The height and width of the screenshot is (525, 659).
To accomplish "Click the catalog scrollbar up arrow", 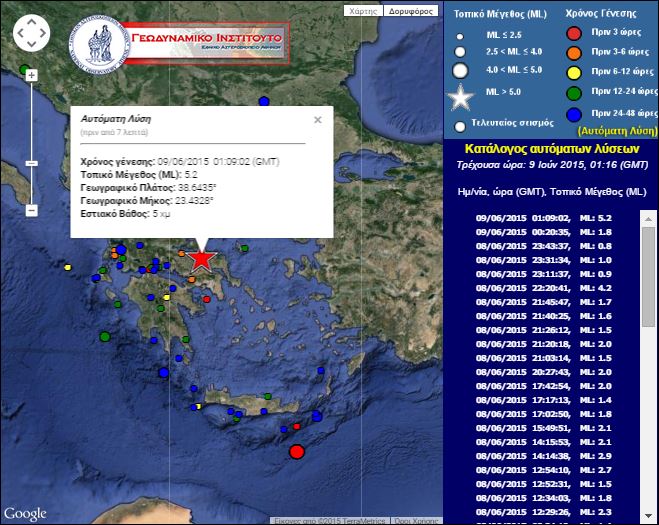I will click(648, 219).
